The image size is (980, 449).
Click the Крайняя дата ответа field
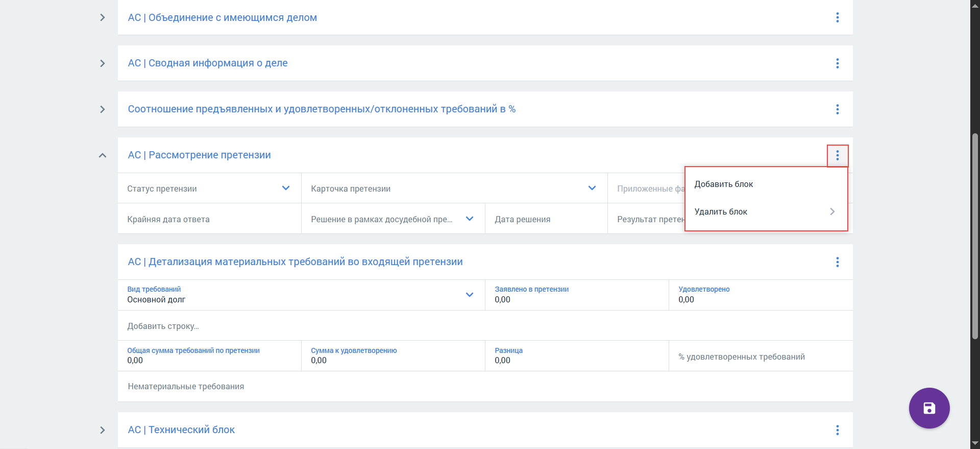coord(209,219)
